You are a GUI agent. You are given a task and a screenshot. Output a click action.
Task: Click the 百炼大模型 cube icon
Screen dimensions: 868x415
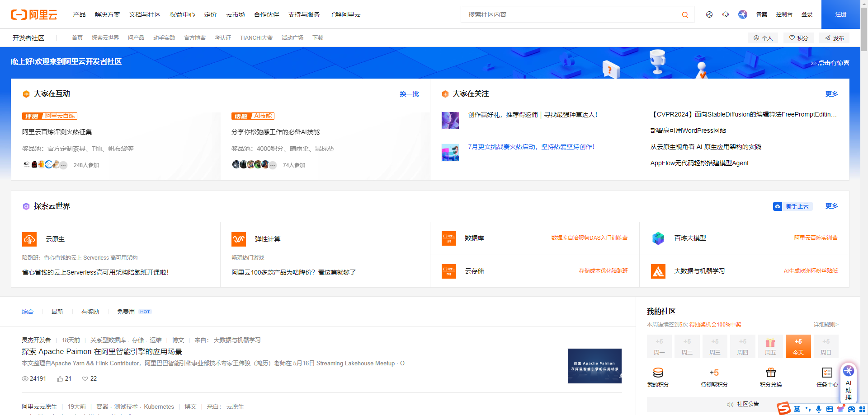pyautogui.click(x=658, y=238)
